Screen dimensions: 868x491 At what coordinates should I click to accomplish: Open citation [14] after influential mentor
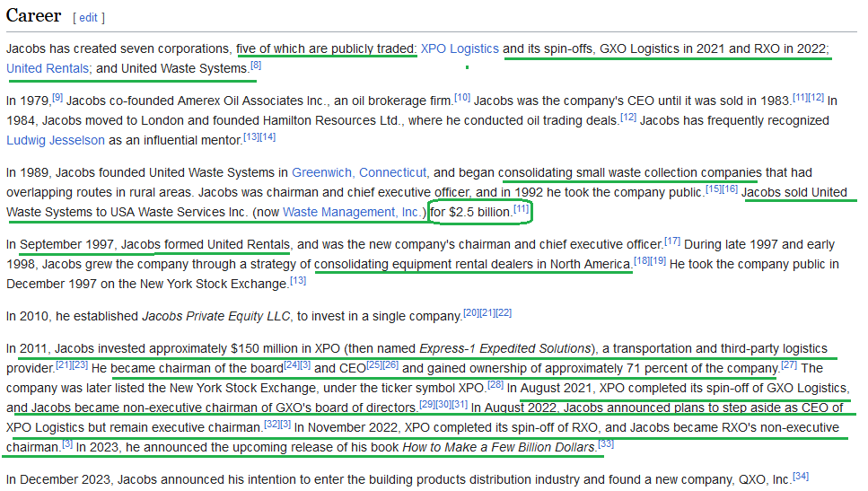[267, 137]
